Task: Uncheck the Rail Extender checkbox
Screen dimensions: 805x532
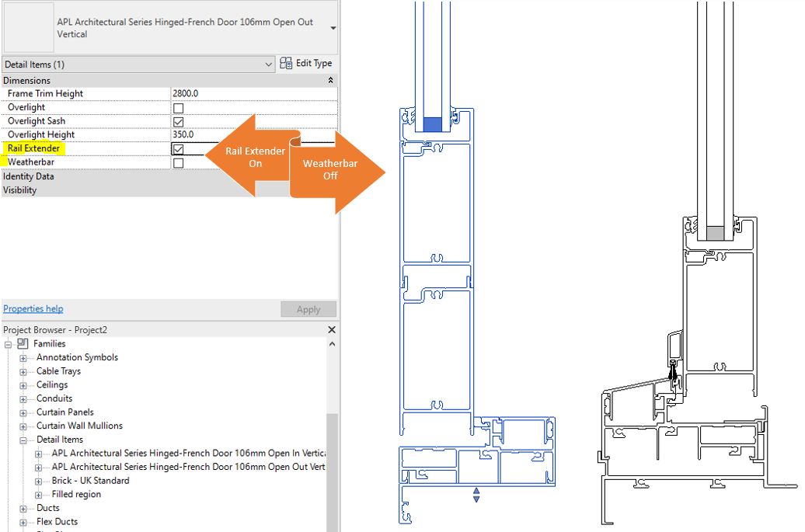Action: (178, 149)
